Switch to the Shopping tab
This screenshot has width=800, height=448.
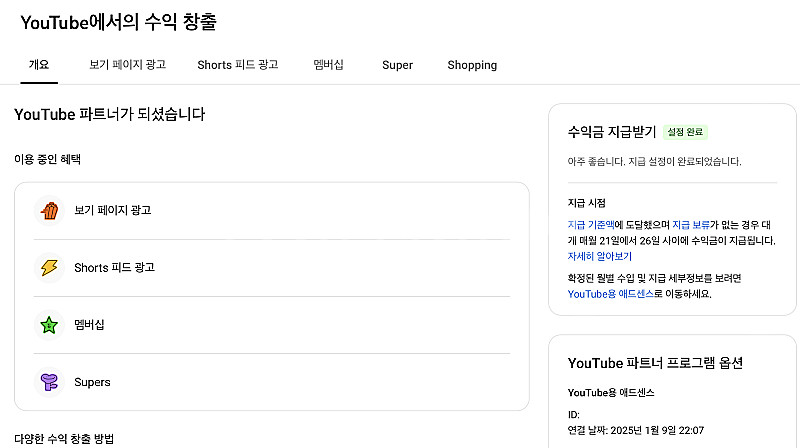[472, 65]
